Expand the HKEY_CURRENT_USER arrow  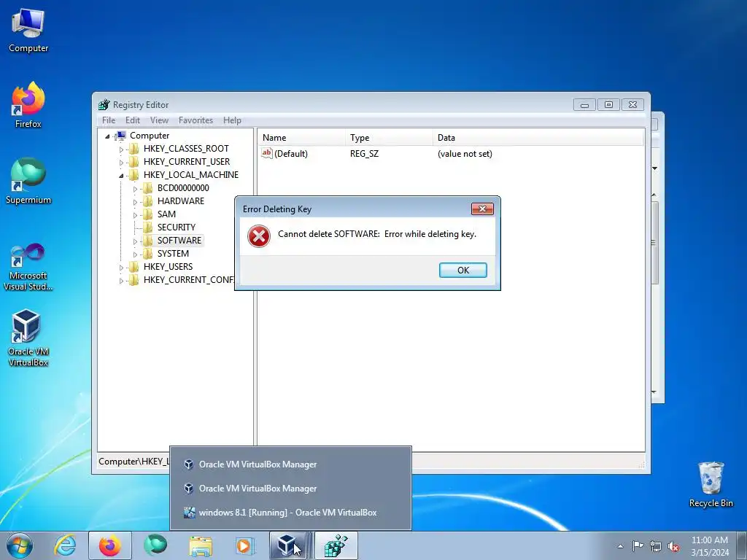[122, 163]
